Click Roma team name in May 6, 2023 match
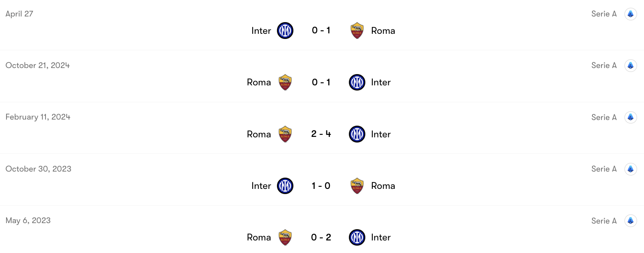 [259, 237]
